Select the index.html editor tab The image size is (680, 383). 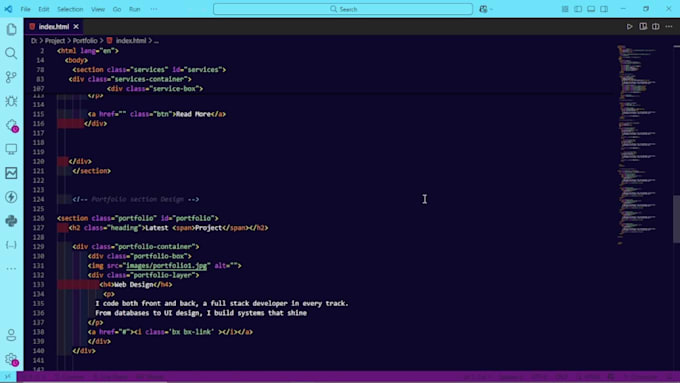click(x=54, y=26)
